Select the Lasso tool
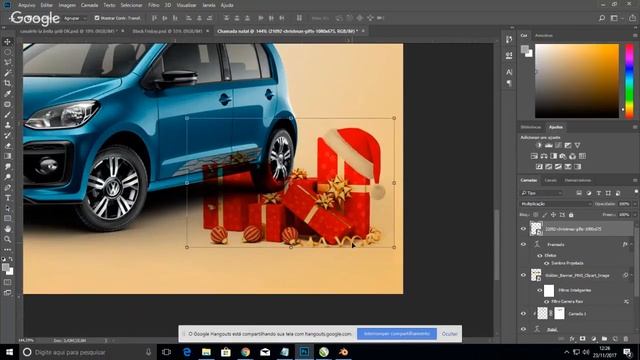 [x=7, y=62]
